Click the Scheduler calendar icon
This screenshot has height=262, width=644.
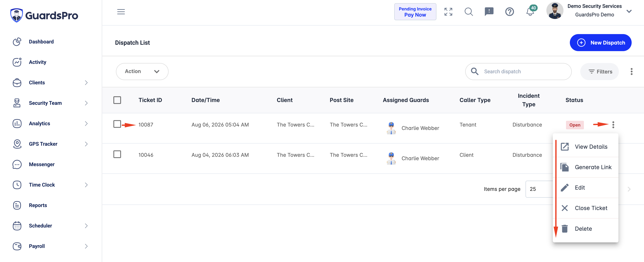(17, 226)
